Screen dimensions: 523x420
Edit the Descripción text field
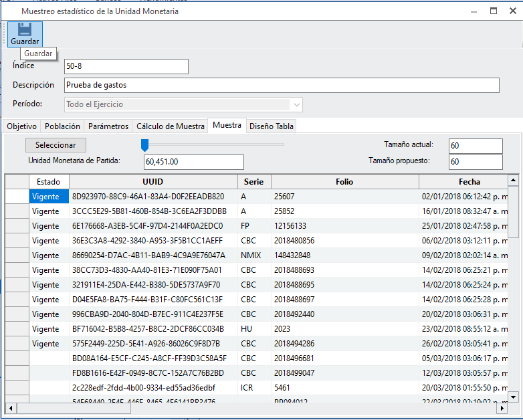(282, 86)
